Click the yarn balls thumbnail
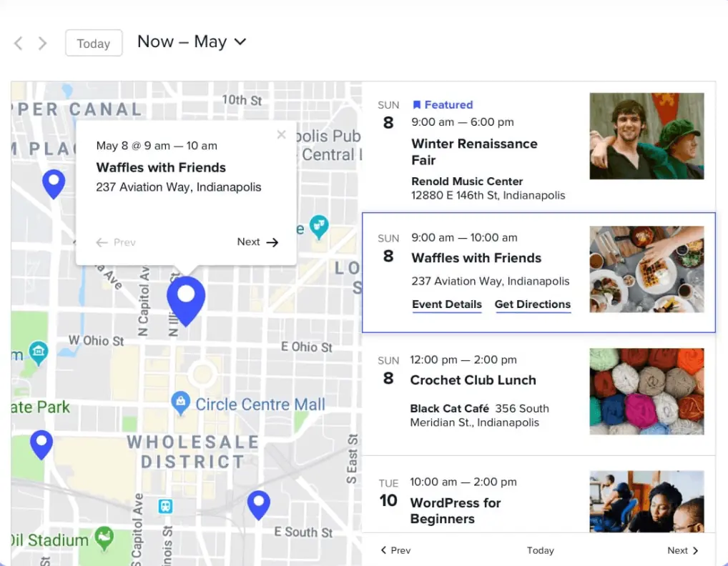This screenshot has height=566, width=728. 646,392
